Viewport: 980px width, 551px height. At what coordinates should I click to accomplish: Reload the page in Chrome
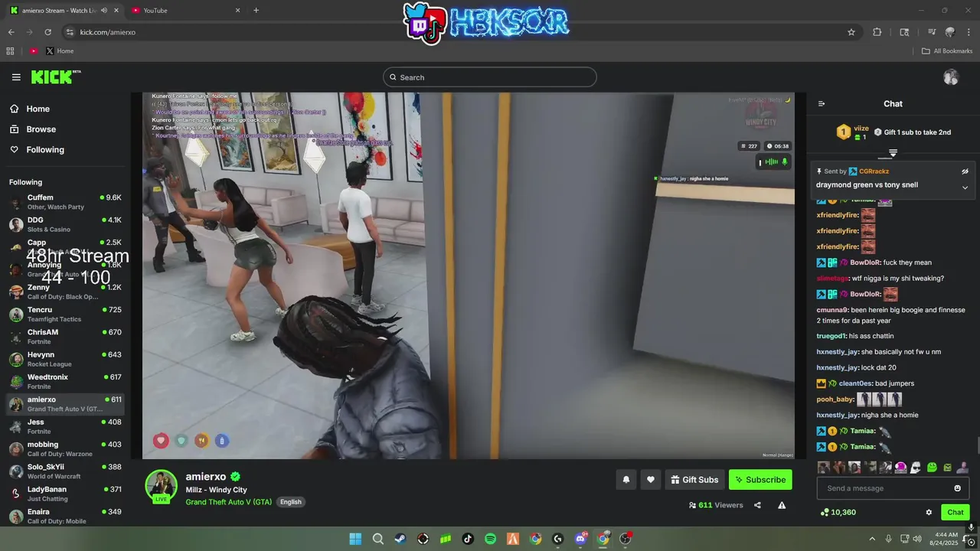click(47, 32)
